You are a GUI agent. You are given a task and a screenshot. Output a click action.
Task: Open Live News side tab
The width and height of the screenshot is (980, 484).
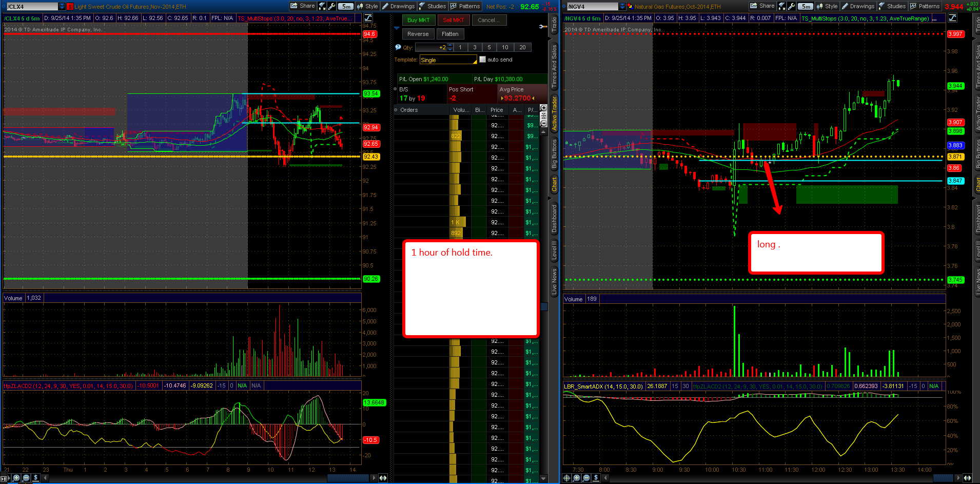click(554, 281)
